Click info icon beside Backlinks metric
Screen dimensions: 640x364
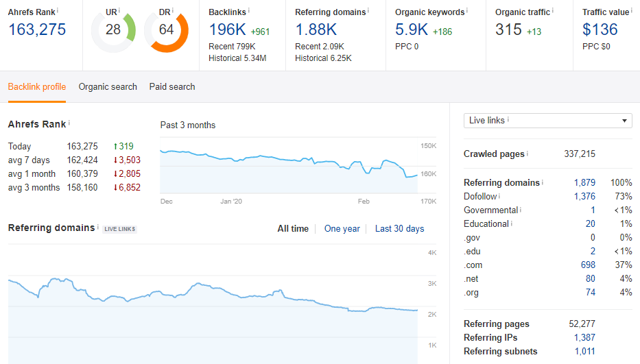click(248, 10)
